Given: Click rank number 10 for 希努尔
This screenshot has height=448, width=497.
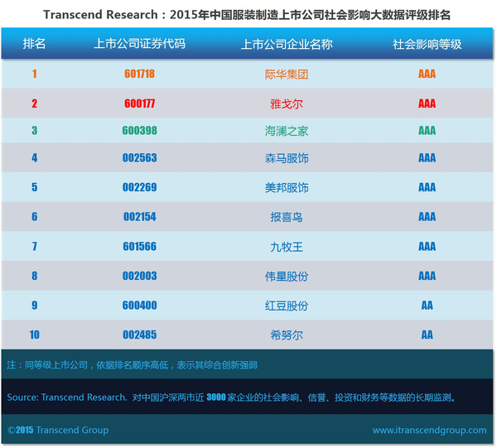Looking at the screenshot, I should click(x=34, y=335).
